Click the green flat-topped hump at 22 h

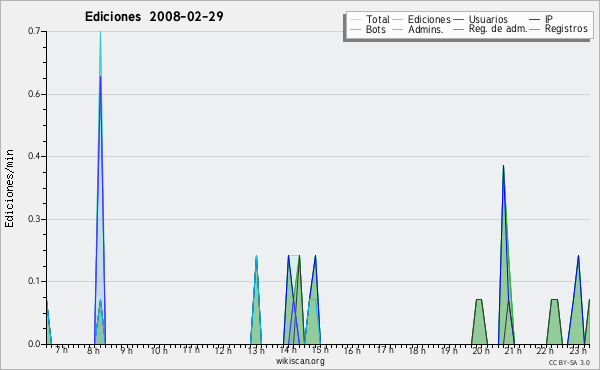[x=554, y=321]
